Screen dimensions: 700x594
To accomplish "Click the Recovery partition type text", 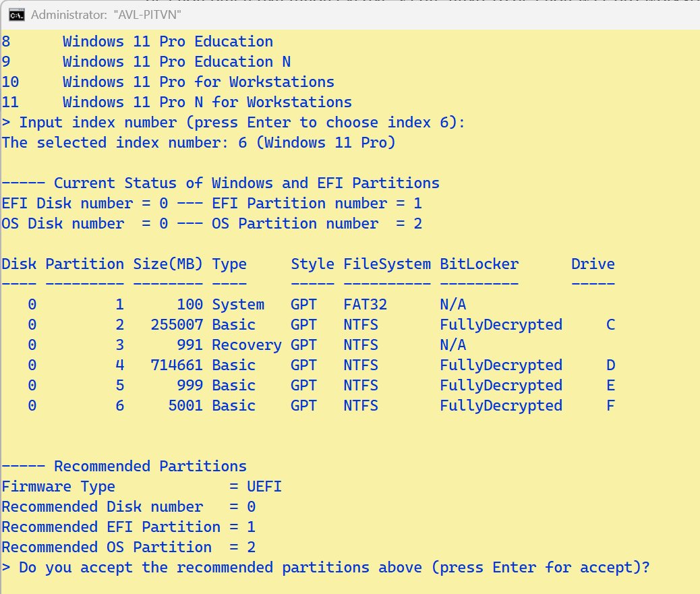I will click(246, 345).
